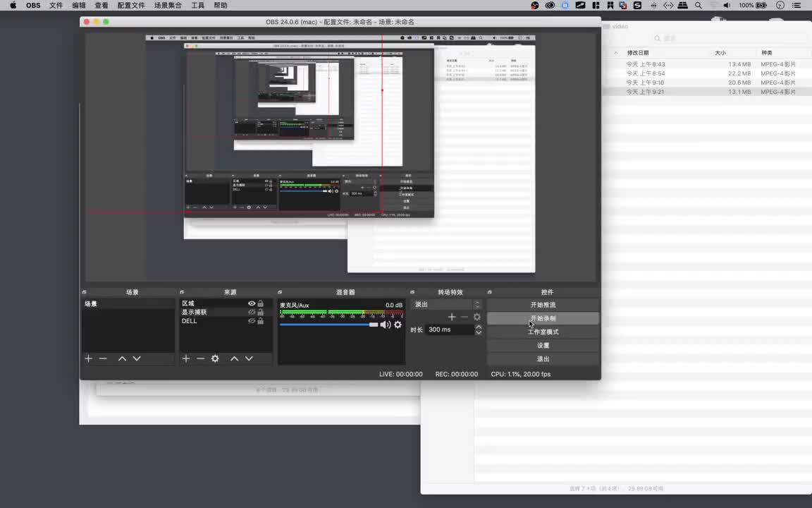Toggle lock on the 区域 source
The width and height of the screenshot is (812, 508).
click(x=261, y=303)
